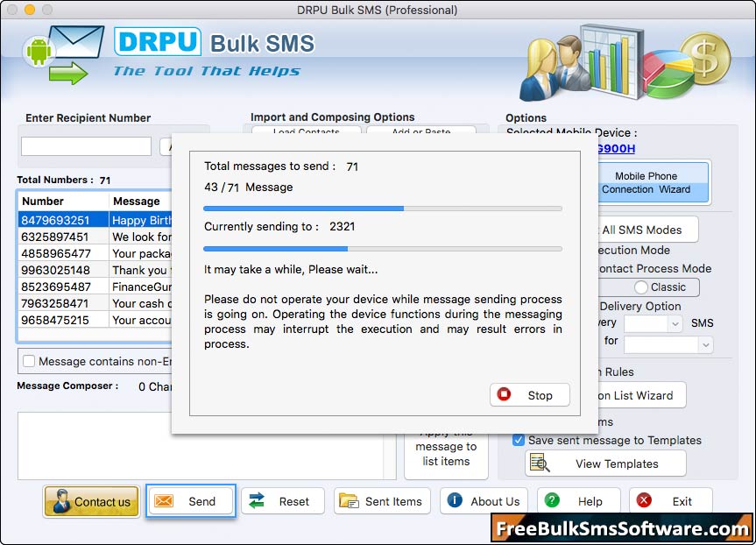Screen dimensions: 756x545
Task: Open the dropdown before the SMS label
Action: coord(653,323)
